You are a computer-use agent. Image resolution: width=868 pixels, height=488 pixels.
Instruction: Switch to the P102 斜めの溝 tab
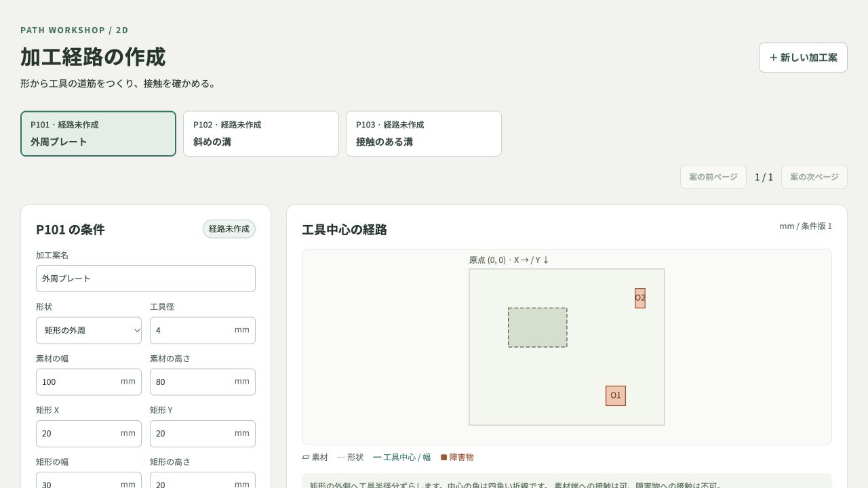point(261,134)
